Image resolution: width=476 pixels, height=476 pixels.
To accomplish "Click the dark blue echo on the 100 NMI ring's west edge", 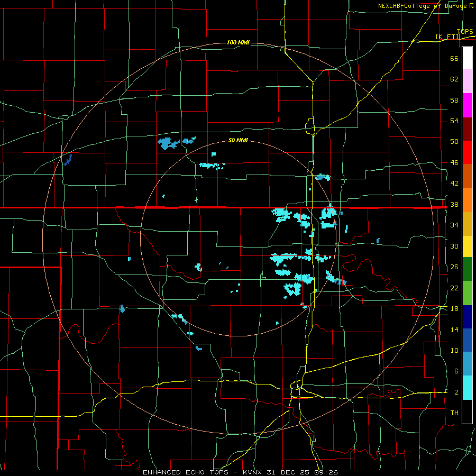I will (68, 160).
